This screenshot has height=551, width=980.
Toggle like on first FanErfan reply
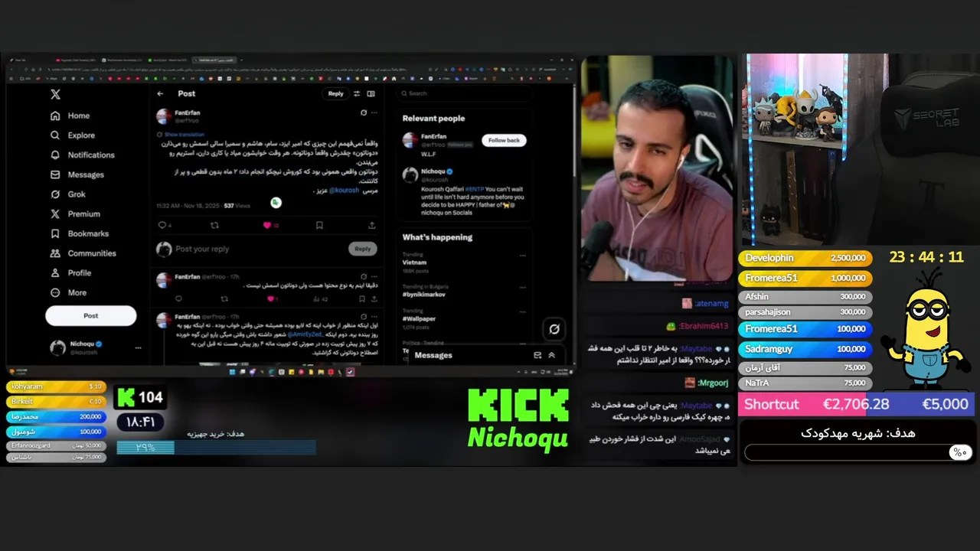click(x=270, y=299)
